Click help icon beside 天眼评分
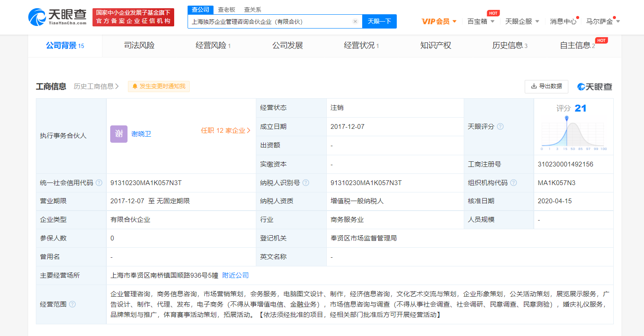 [x=500, y=127]
